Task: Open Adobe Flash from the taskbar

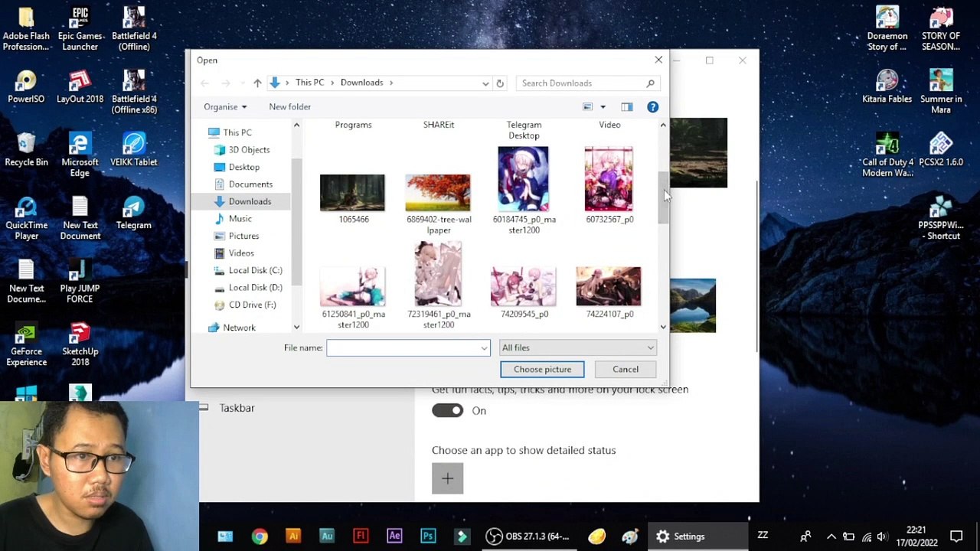Action: (361, 536)
